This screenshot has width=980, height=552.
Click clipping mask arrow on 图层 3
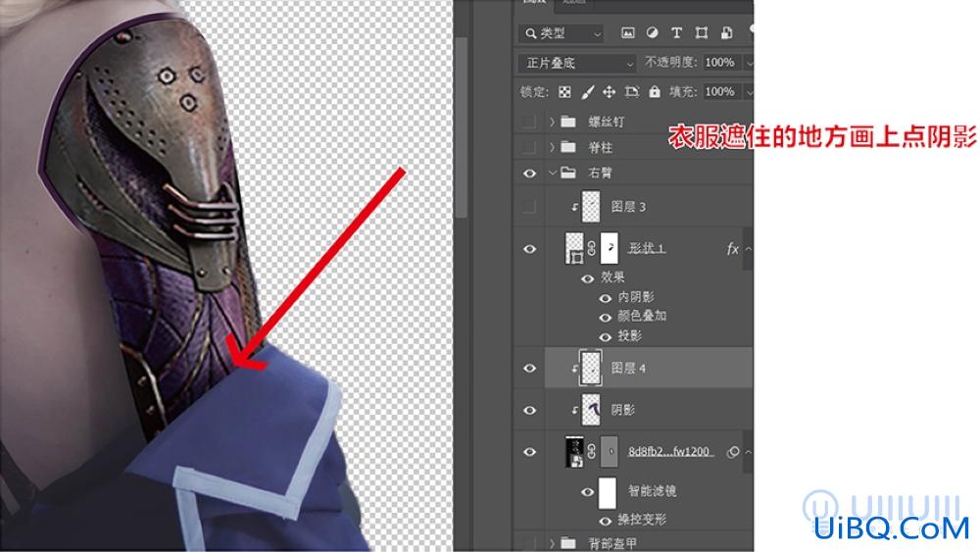[574, 207]
